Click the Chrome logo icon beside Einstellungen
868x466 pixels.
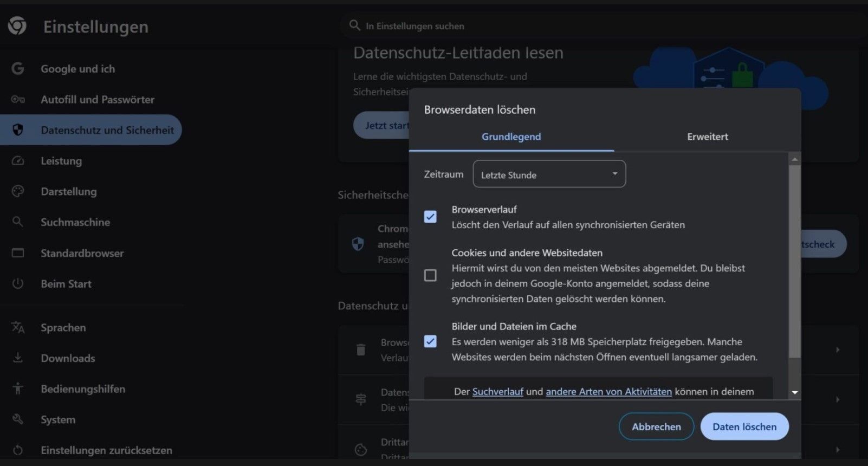click(x=17, y=25)
